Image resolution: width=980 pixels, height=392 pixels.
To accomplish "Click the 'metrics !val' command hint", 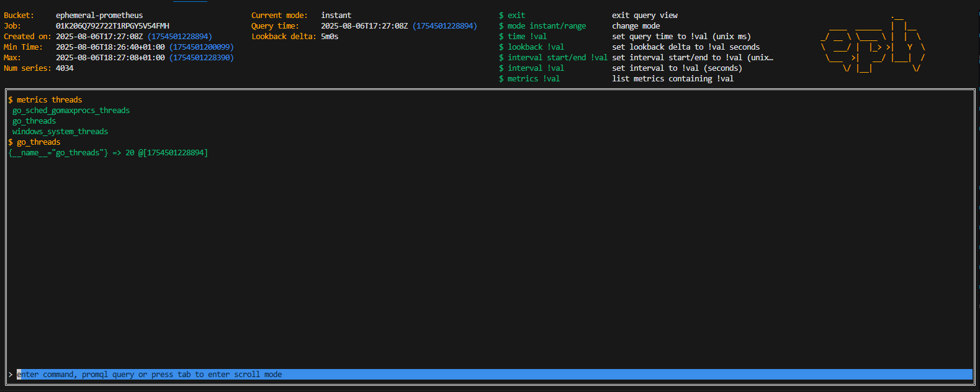I will (x=529, y=79).
